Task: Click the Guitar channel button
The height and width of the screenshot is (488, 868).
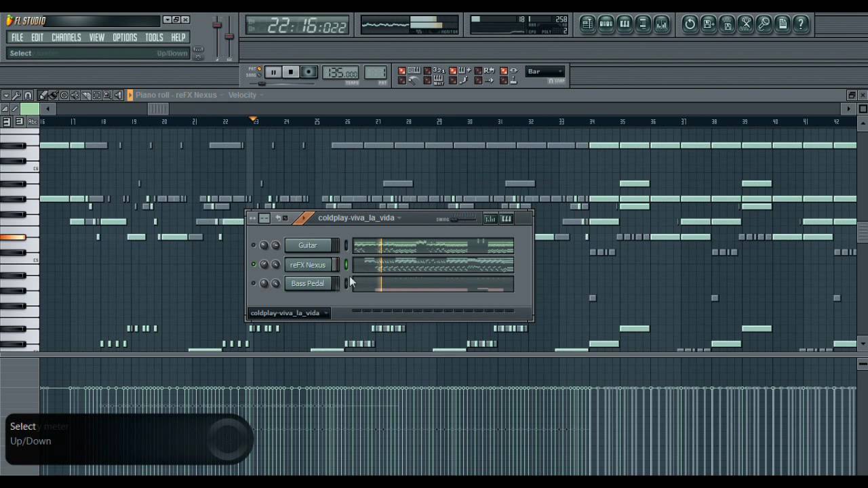Action: (308, 245)
